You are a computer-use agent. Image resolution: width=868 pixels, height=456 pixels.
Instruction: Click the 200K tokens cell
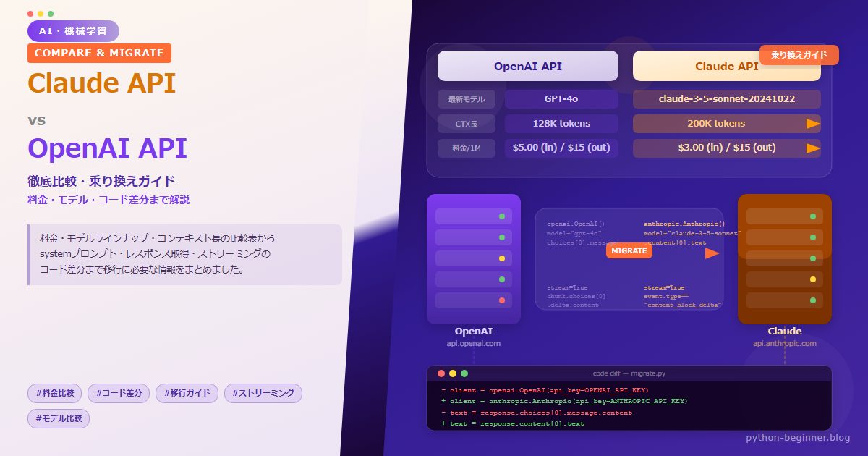point(727,124)
